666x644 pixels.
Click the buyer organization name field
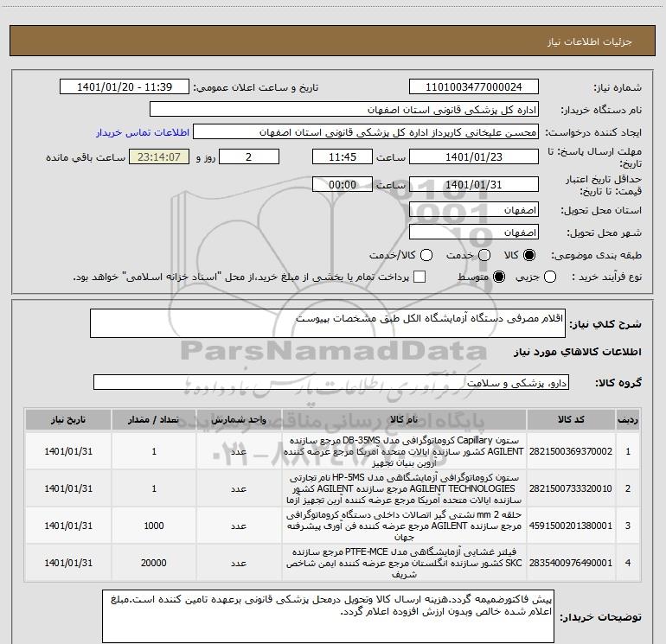pyautogui.click(x=344, y=110)
